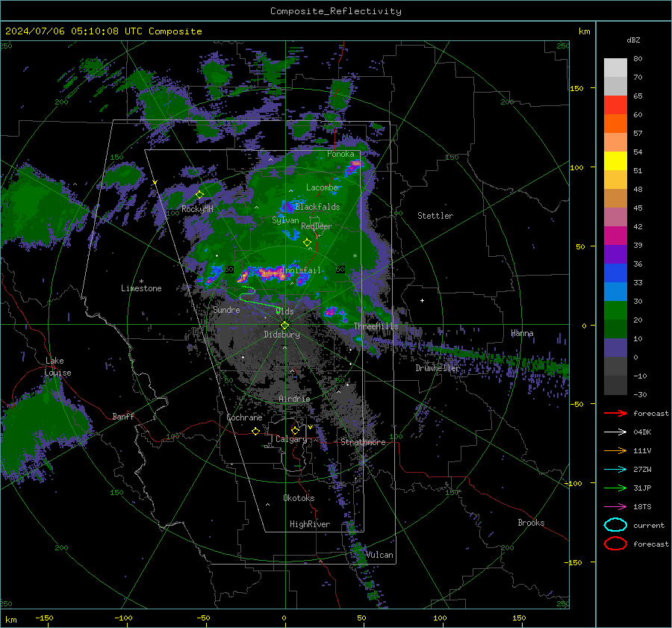Select the Didsbury map label
Screen dimensions: 672x628
(281, 335)
